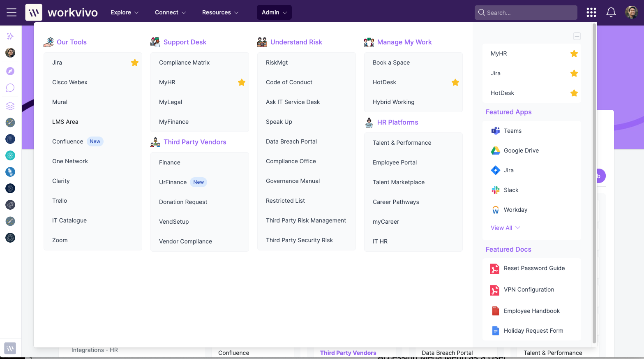Open Slack from Featured Apps
The image size is (644, 359).
tap(510, 190)
